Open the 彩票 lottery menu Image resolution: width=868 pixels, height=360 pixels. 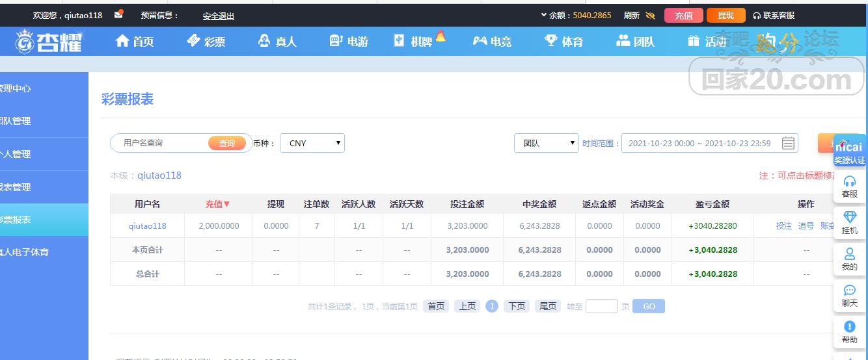tap(206, 42)
